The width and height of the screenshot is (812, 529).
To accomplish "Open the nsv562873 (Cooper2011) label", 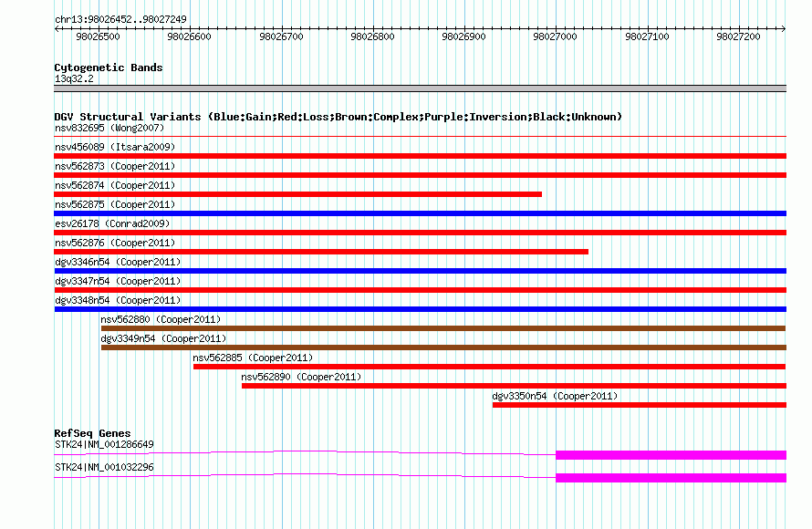I will [x=115, y=166].
